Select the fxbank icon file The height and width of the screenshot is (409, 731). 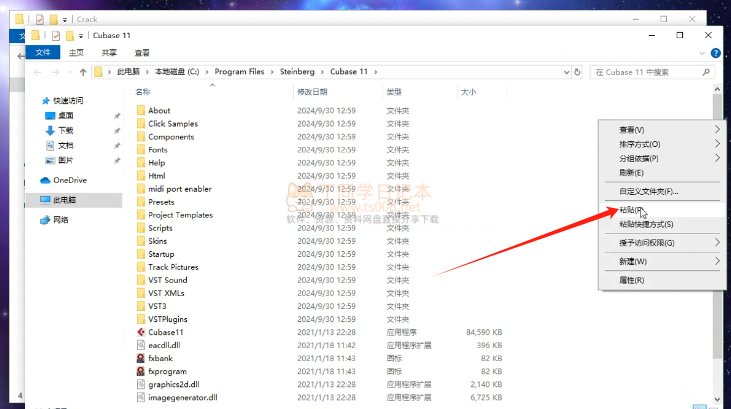click(140, 358)
